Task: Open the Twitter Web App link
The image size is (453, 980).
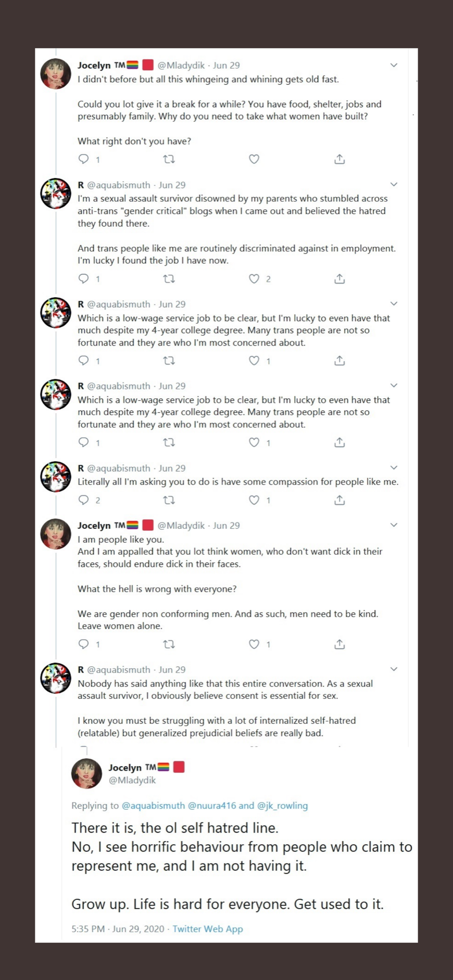Action: [x=208, y=929]
